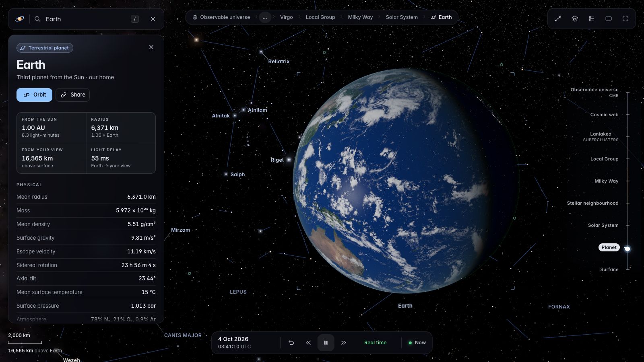Screen dimensions: 644x362
Task: Navigate to Local Group breadcrumb
Action: [x=320, y=17]
